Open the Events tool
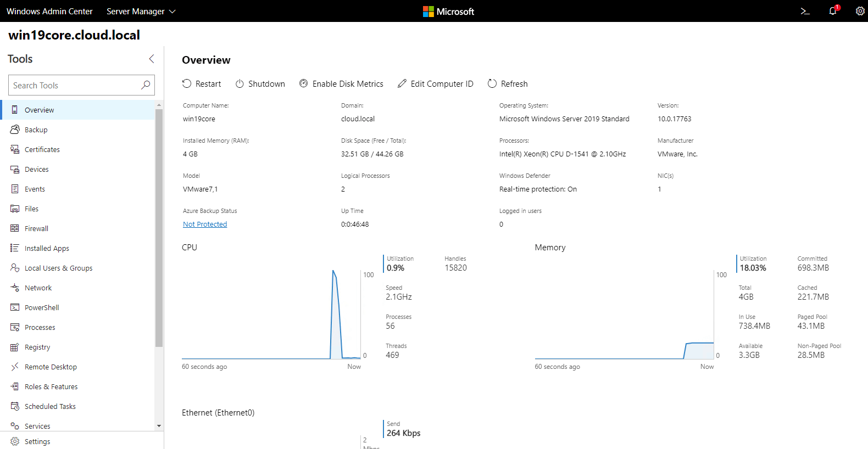This screenshot has height=449, width=868. point(78,189)
